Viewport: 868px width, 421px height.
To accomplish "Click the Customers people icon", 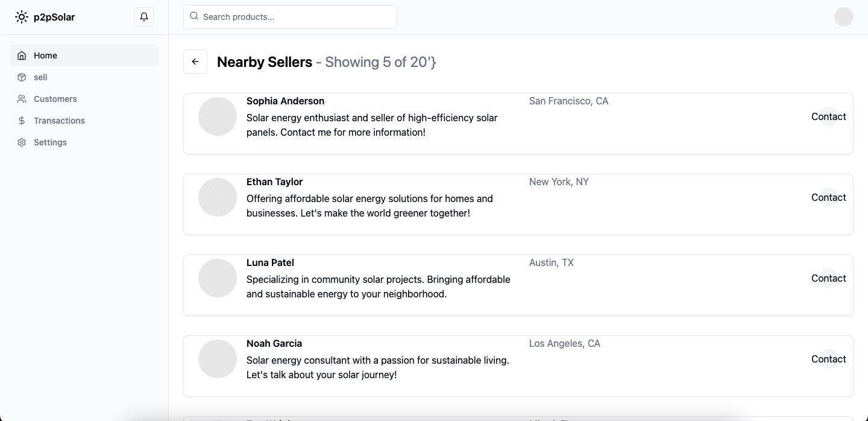I will pos(22,99).
